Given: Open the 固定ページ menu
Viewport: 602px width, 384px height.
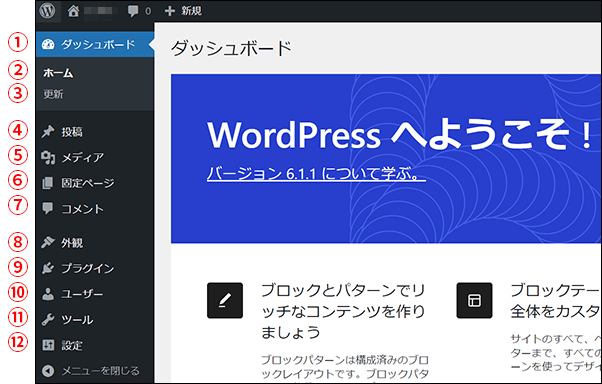Looking at the screenshot, I should (x=95, y=183).
